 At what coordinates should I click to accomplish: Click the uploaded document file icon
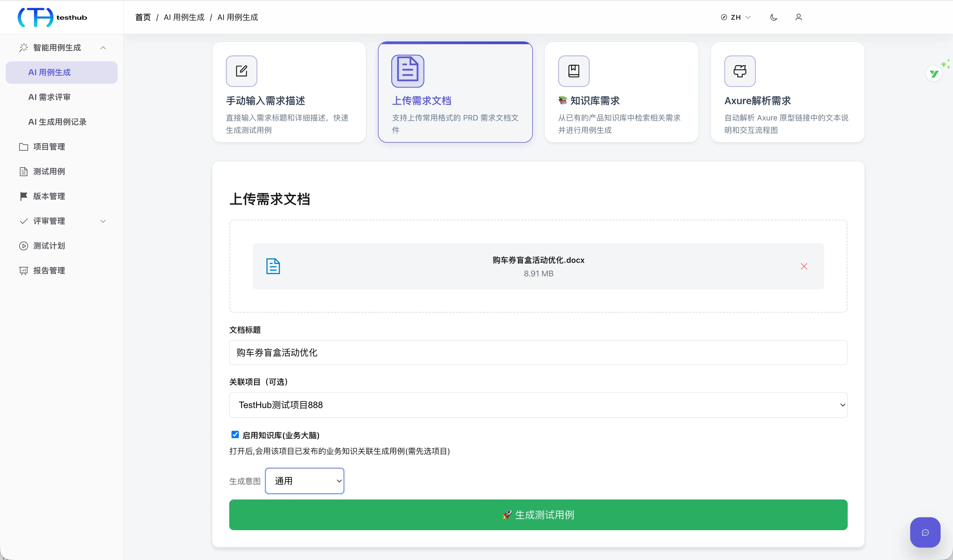pyautogui.click(x=273, y=266)
